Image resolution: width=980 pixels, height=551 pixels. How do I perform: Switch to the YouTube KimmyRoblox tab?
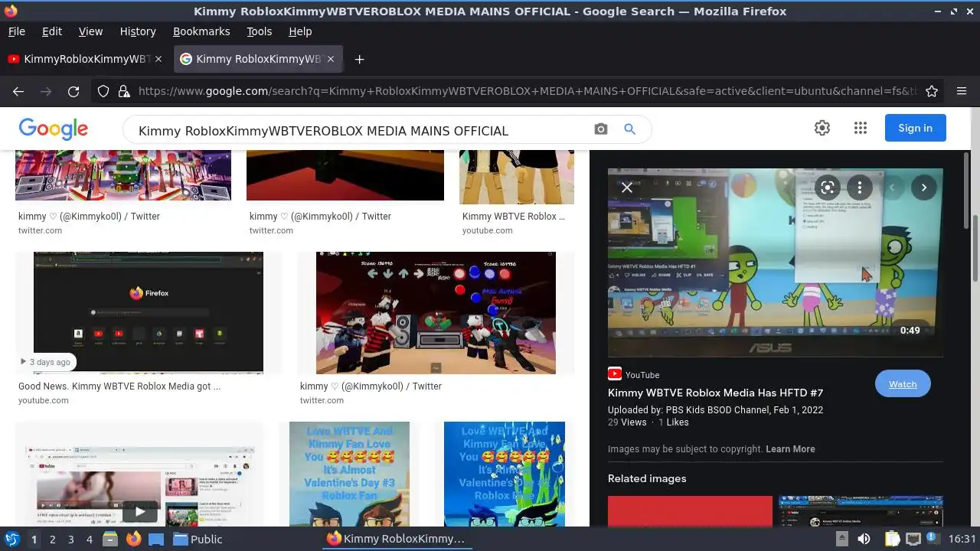click(86, 59)
